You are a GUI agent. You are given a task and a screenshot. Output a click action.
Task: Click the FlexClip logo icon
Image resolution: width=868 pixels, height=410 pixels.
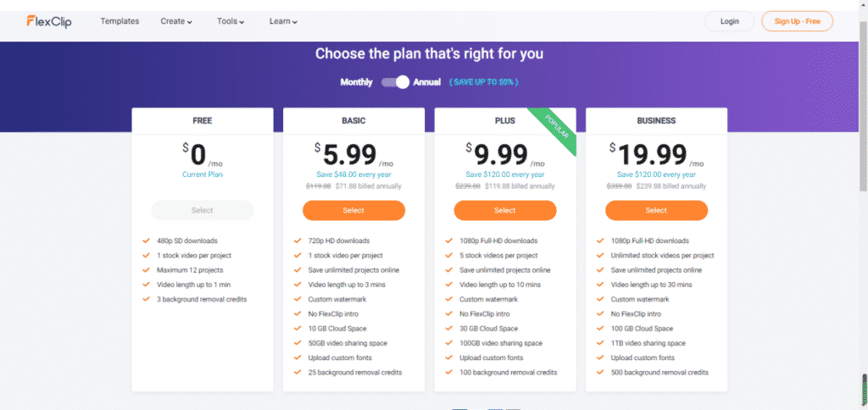pos(48,21)
